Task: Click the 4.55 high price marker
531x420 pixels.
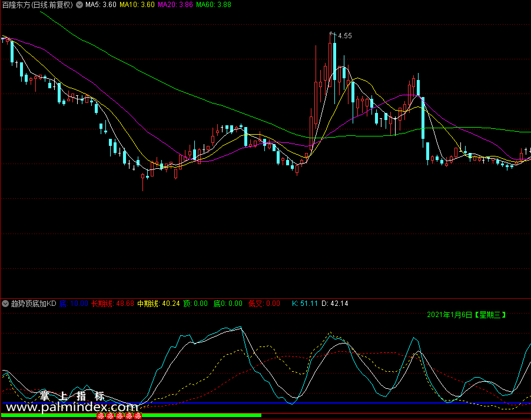Action: [345, 35]
